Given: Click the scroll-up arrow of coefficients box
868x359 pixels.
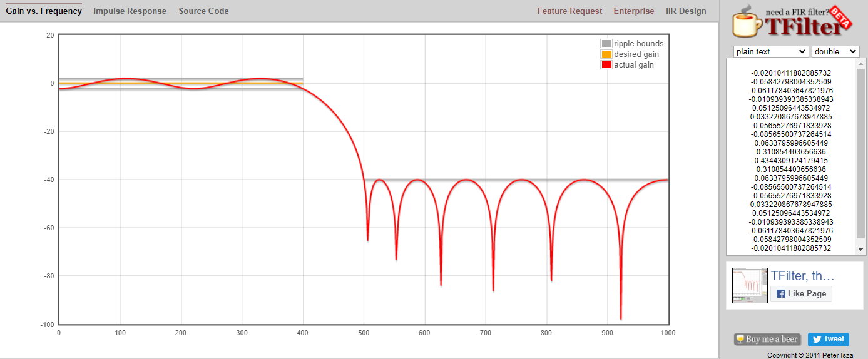Looking at the screenshot, I should [x=860, y=64].
